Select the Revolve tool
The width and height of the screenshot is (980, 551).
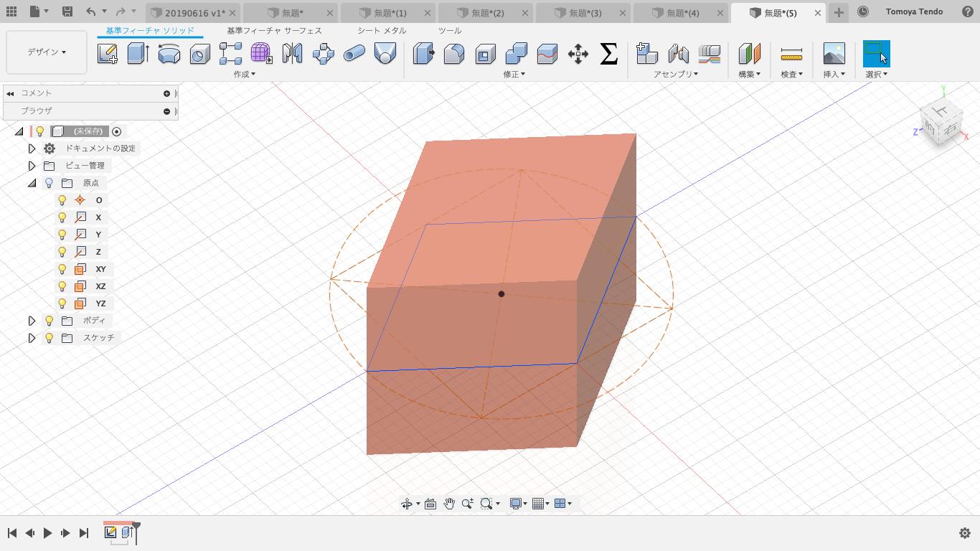[x=169, y=54]
